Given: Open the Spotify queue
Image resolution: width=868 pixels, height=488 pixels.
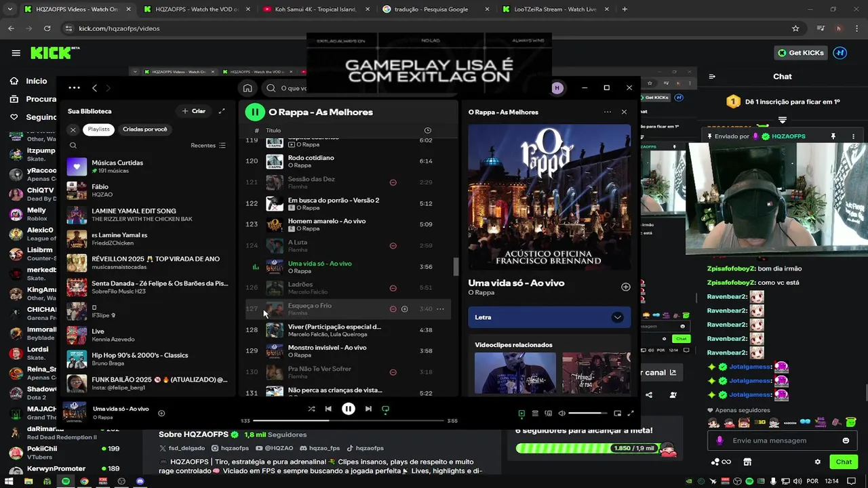Looking at the screenshot, I should (535, 413).
